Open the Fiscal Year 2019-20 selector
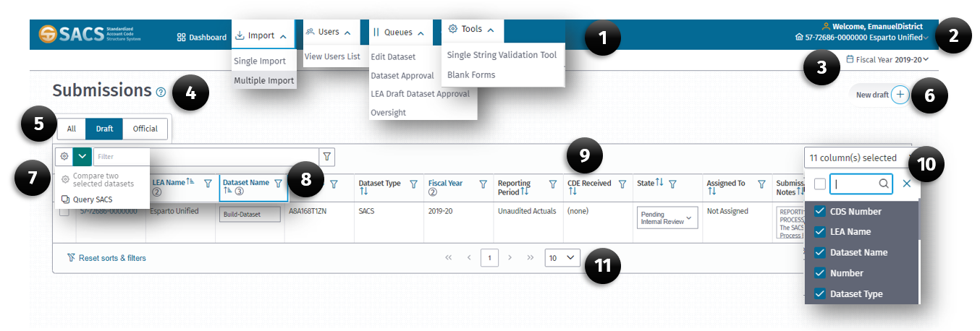Screen dimensions: 980x331 pos(887,59)
